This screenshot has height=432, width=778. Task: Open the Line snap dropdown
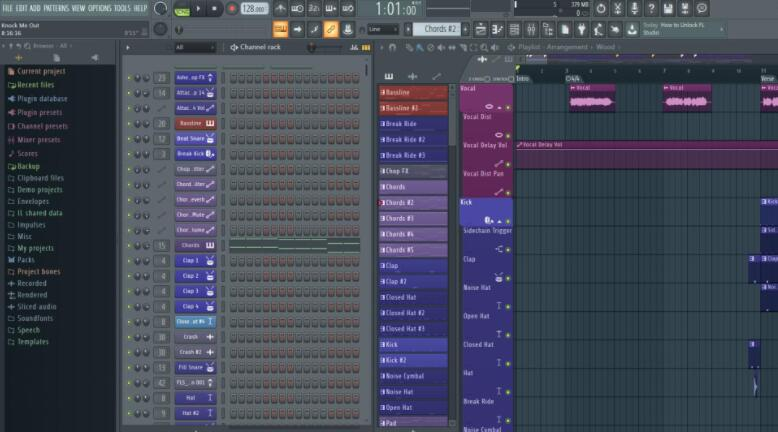tap(382, 29)
